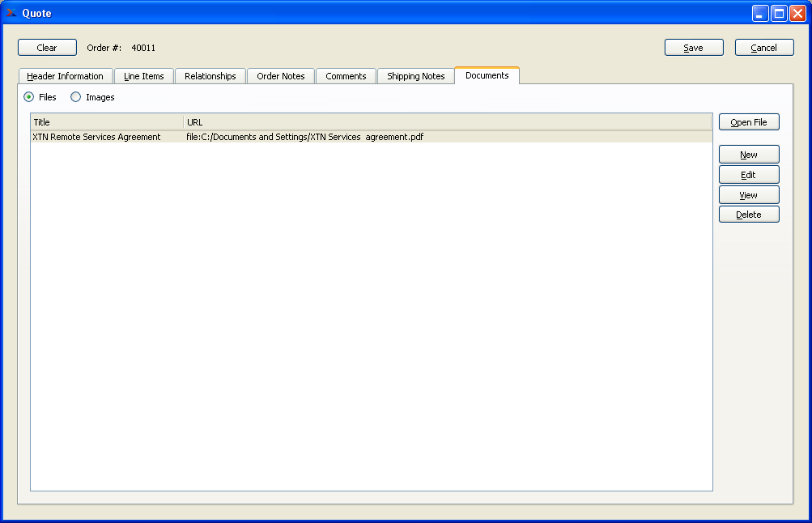Screen dimensions: 812x523
Task: View the selected document
Action: pyautogui.click(x=749, y=194)
